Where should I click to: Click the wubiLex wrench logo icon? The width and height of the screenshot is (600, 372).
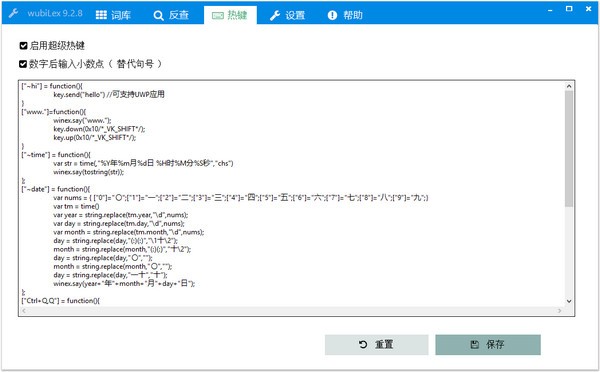click(x=13, y=13)
